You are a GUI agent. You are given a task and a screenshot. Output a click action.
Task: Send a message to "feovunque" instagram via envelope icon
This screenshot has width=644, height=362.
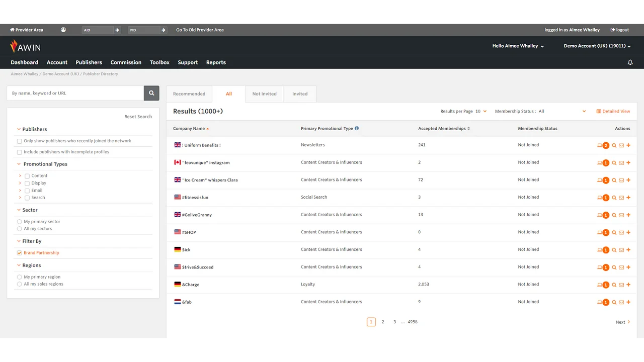click(621, 162)
